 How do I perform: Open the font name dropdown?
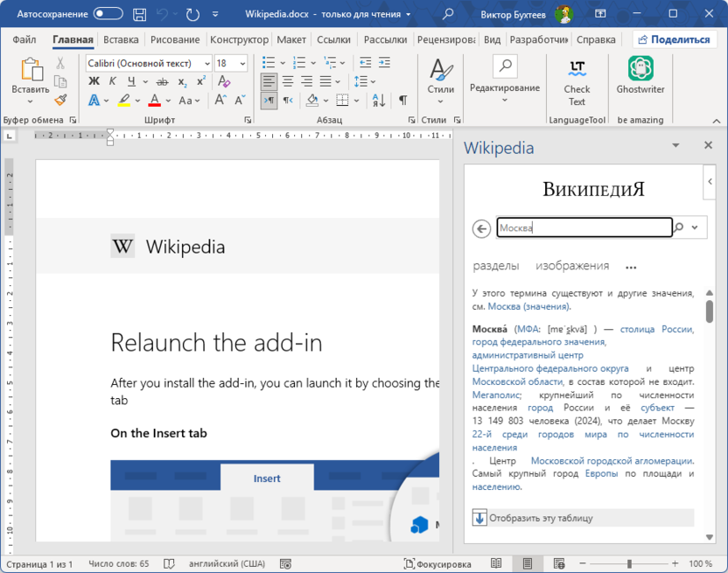click(x=206, y=63)
